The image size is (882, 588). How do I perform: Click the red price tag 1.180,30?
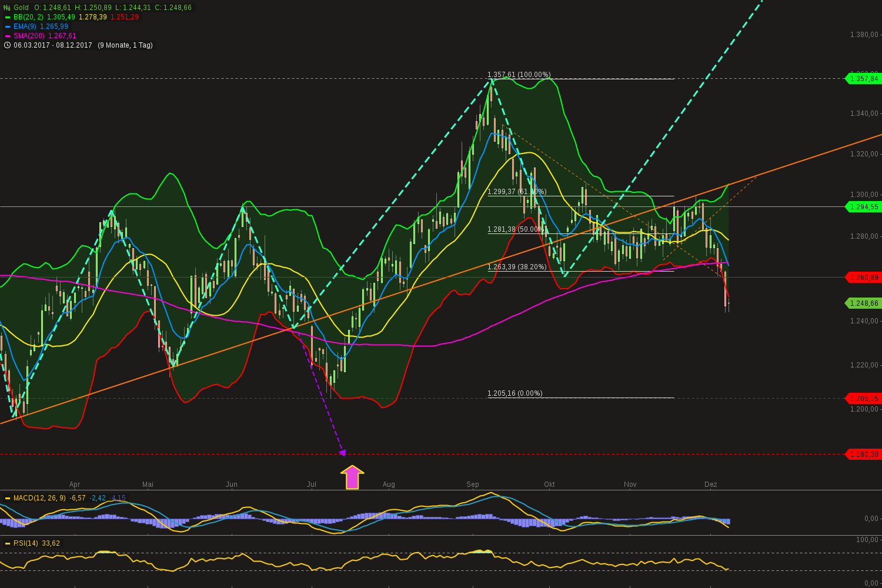(x=863, y=454)
